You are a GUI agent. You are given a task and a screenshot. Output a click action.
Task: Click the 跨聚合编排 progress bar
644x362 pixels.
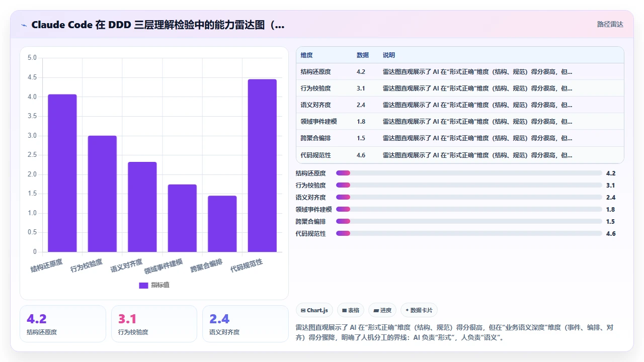[469, 221]
